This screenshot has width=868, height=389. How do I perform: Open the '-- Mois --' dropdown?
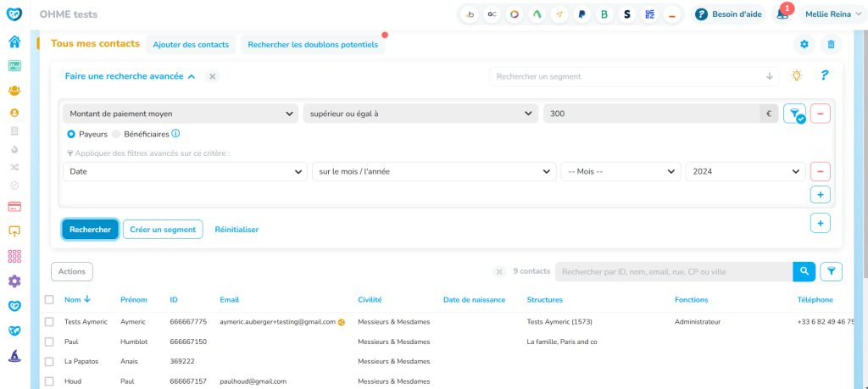pyautogui.click(x=620, y=171)
